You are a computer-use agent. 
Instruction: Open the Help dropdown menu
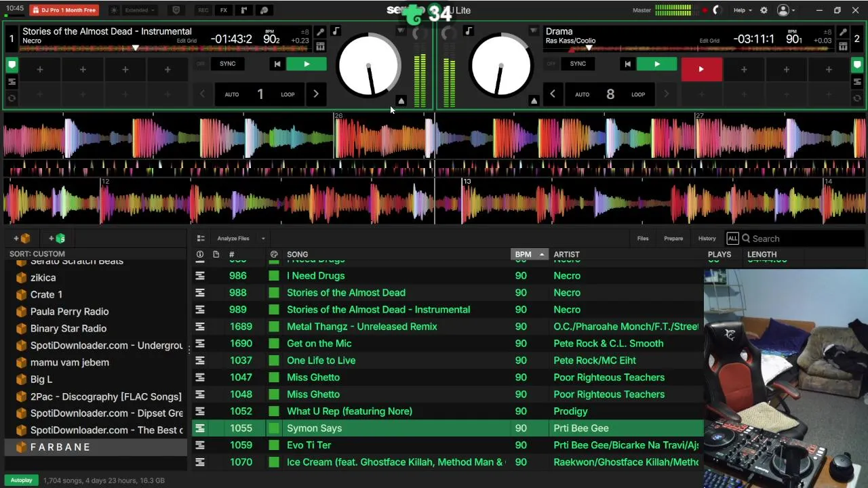click(743, 10)
